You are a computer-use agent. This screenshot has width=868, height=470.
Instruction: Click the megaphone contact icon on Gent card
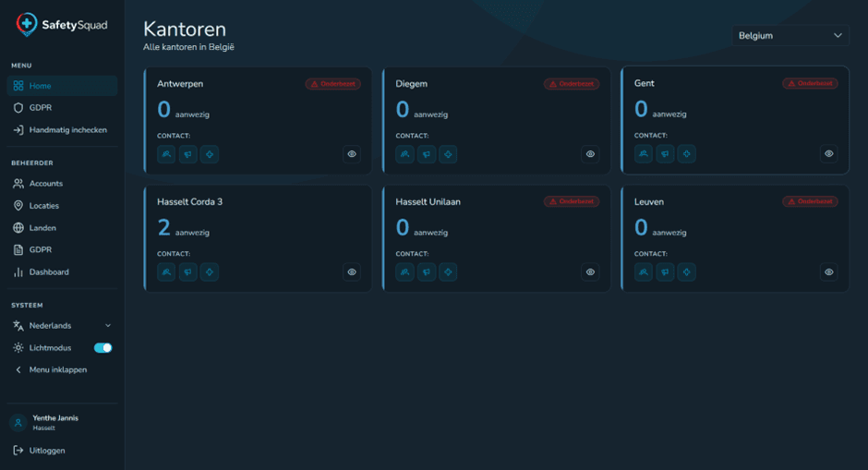(x=665, y=154)
